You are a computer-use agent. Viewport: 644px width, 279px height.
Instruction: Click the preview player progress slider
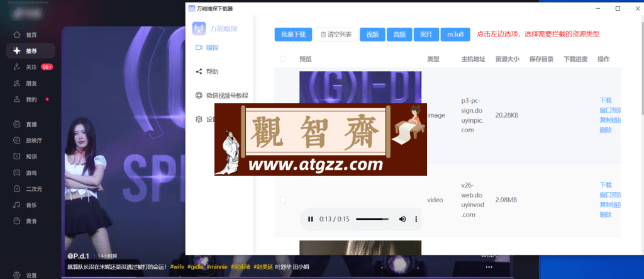(372, 219)
